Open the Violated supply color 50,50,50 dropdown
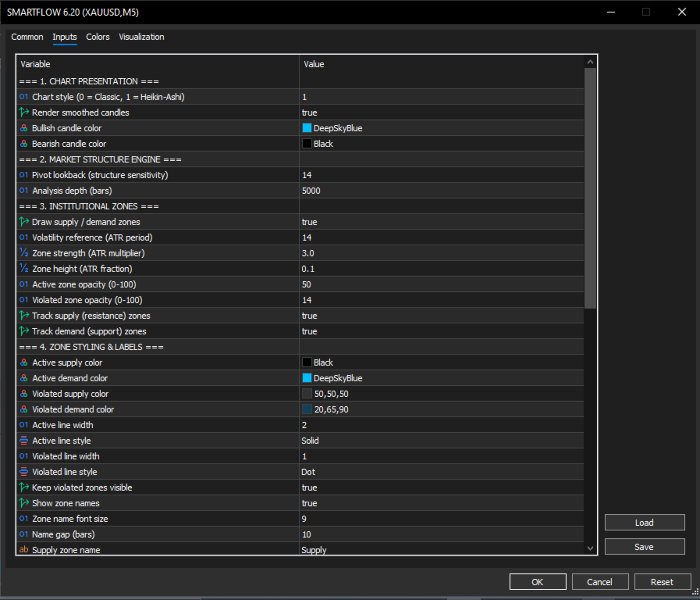Viewport: 700px width, 600px height. pyautogui.click(x=441, y=394)
